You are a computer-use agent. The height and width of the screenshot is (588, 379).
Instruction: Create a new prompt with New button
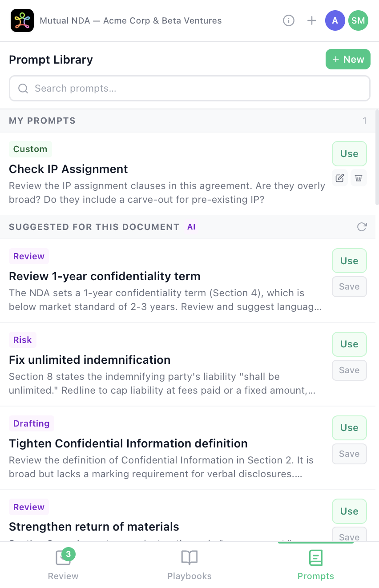click(348, 59)
